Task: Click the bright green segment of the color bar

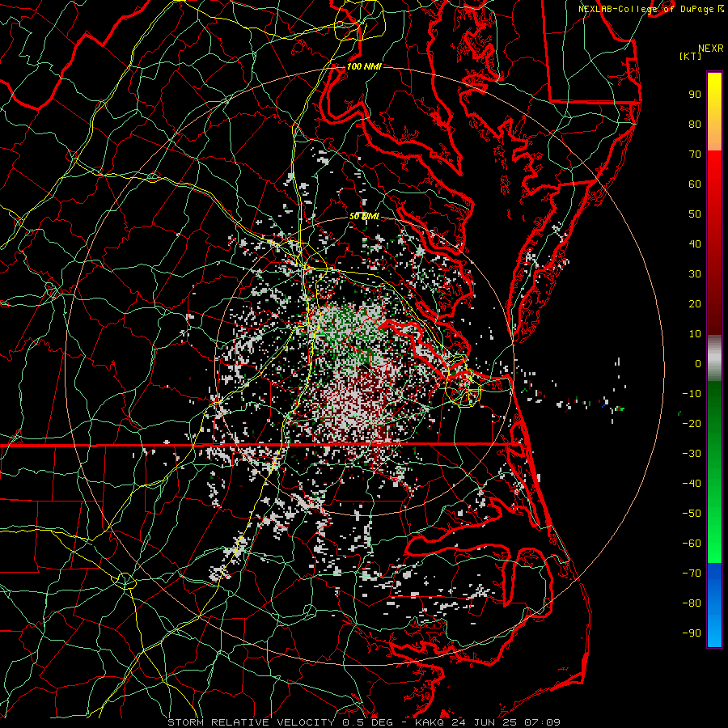Action: [714, 534]
